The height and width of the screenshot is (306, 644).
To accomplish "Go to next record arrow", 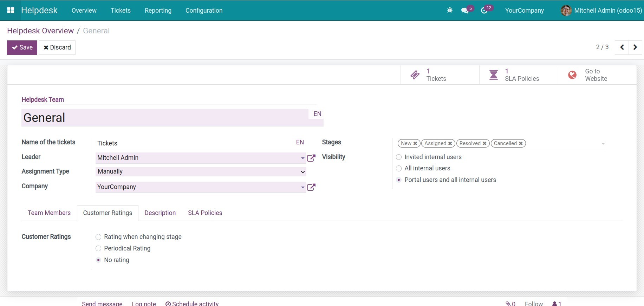I will 635,47.
